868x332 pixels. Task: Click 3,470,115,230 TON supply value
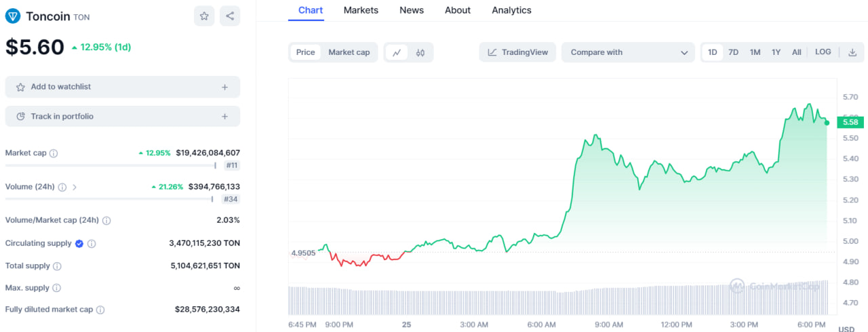[x=204, y=243]
